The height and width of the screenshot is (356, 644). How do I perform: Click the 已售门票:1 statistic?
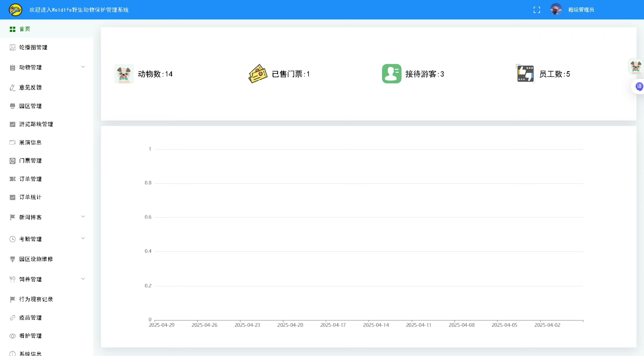[290, 74]
